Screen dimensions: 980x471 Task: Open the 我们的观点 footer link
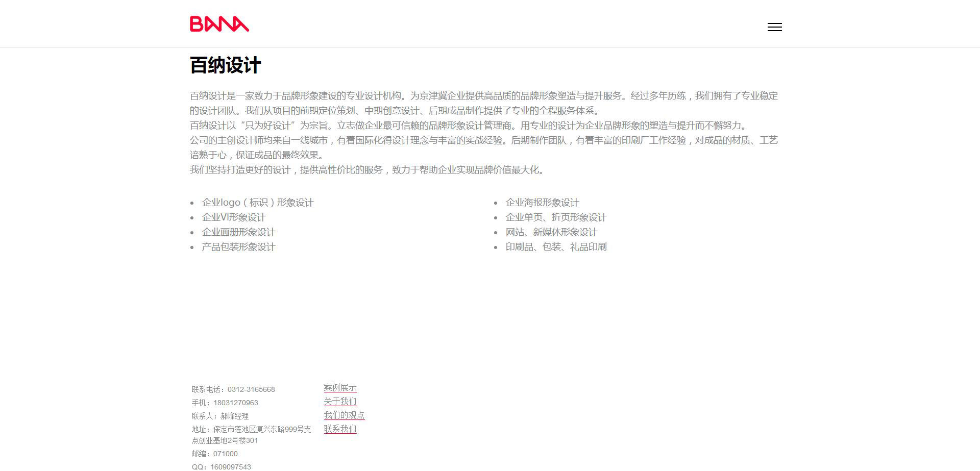point(344,415)
